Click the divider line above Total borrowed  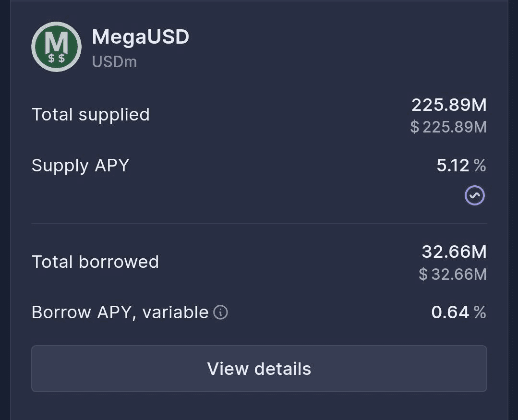[259, 224]
